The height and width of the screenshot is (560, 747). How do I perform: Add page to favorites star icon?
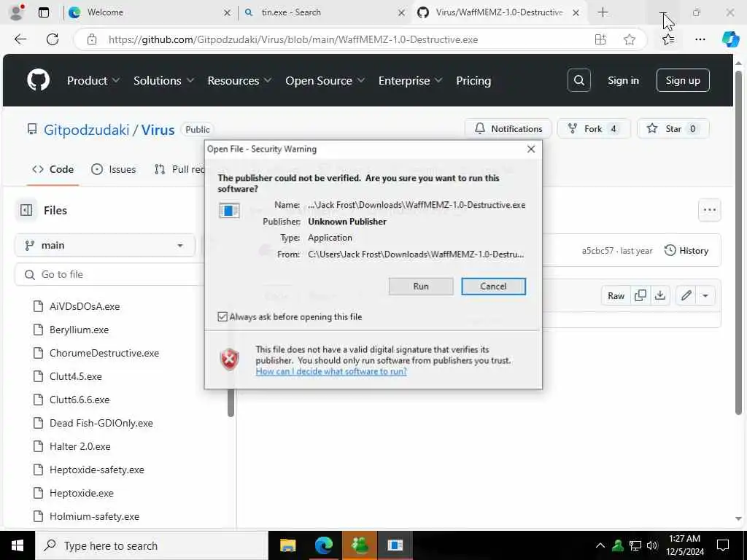point(630,39)
